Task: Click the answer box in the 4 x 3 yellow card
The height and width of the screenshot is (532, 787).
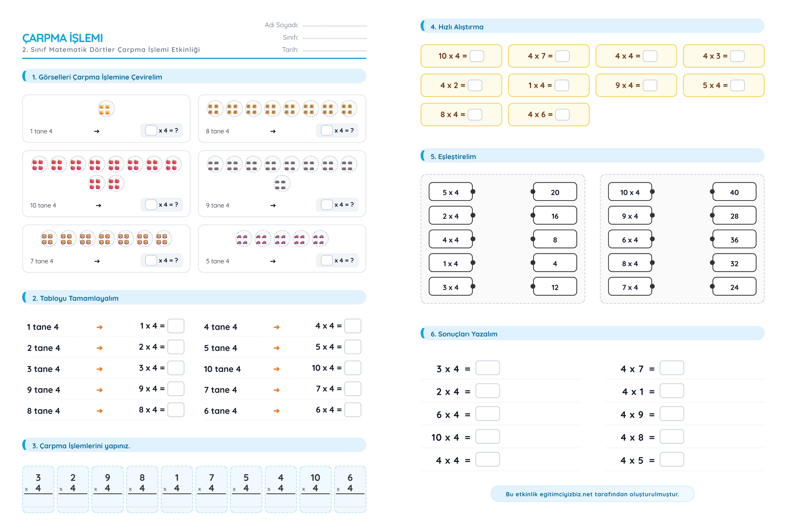Action: tap(737, 56)
